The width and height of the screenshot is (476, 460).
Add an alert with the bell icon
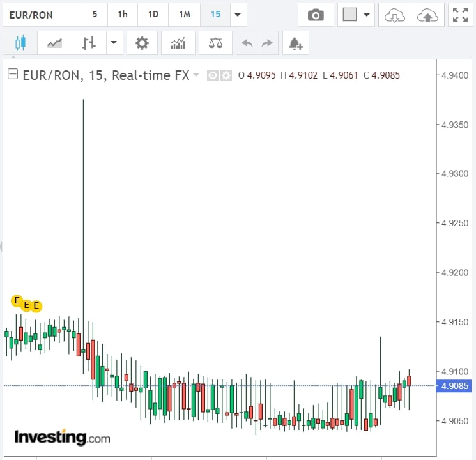[295, 43]
